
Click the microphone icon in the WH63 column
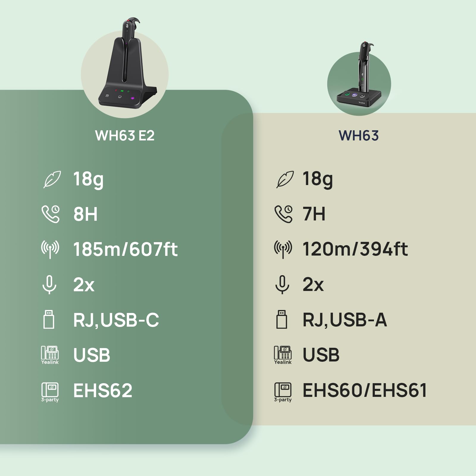click(282, 284)
